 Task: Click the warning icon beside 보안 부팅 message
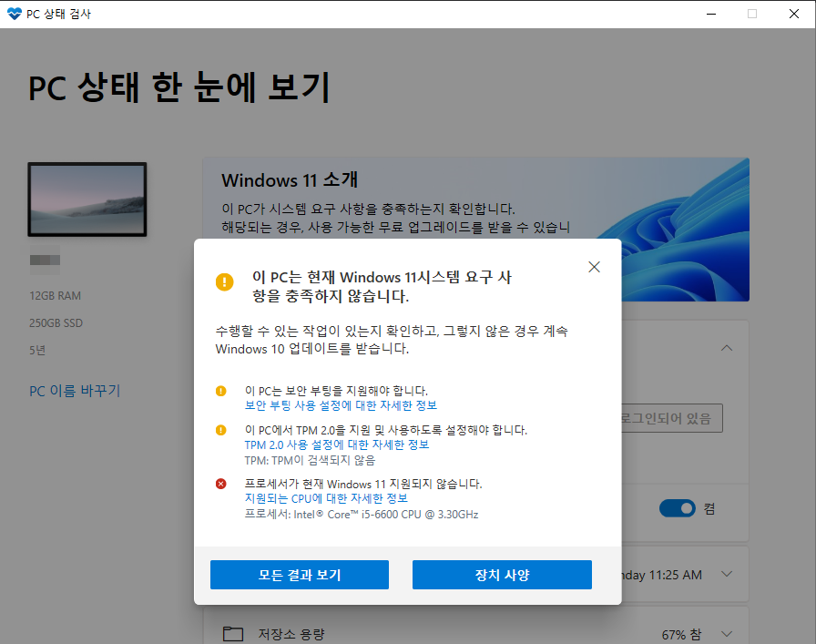click(x=220, y=391)
